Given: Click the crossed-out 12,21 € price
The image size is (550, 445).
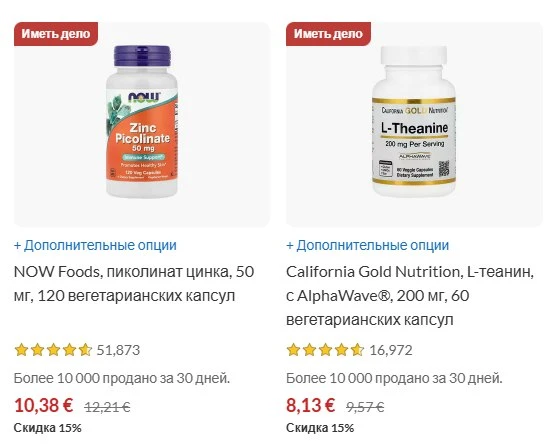Looking at the screenshot, I should [x=107, y=407].
